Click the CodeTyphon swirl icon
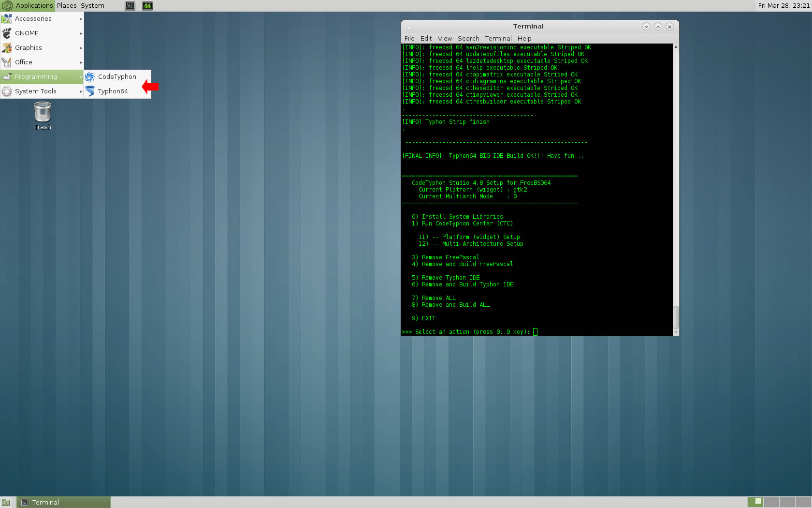This screenshot has width=812, height=508. pos(90,76)
